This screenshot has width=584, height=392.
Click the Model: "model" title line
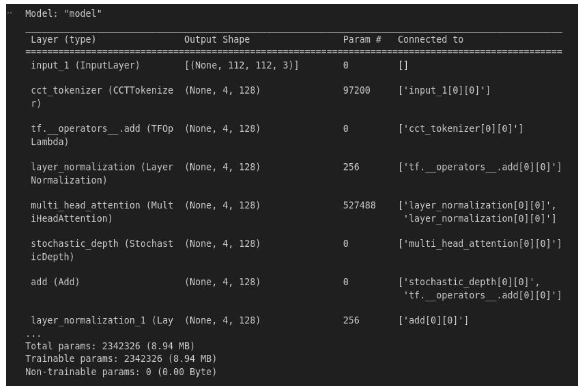click(x=63, y=13)
